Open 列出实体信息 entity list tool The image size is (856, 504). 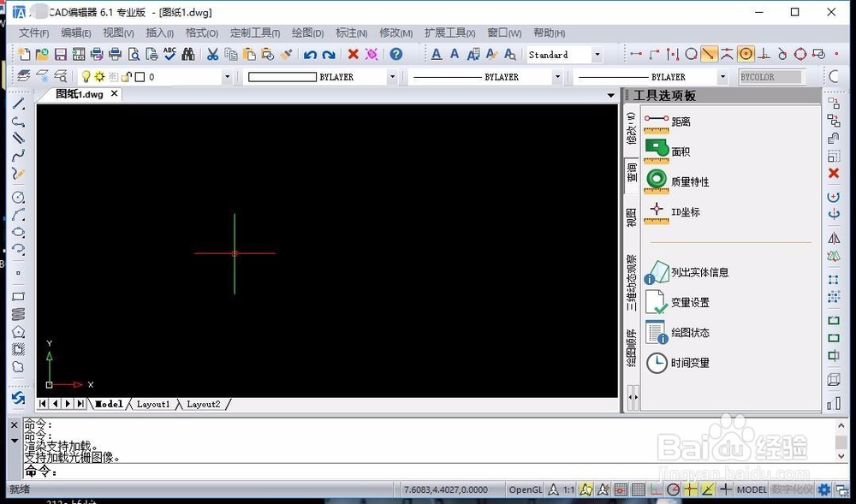coord(687,272)
